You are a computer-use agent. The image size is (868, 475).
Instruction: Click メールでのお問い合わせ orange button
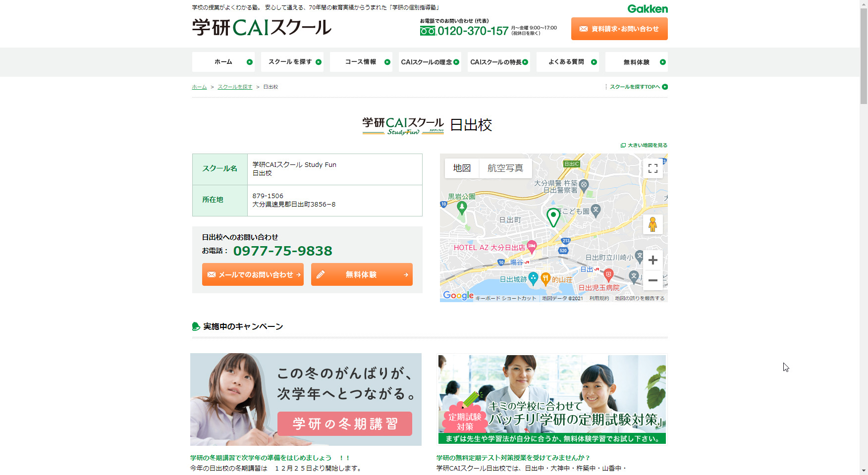253,274
